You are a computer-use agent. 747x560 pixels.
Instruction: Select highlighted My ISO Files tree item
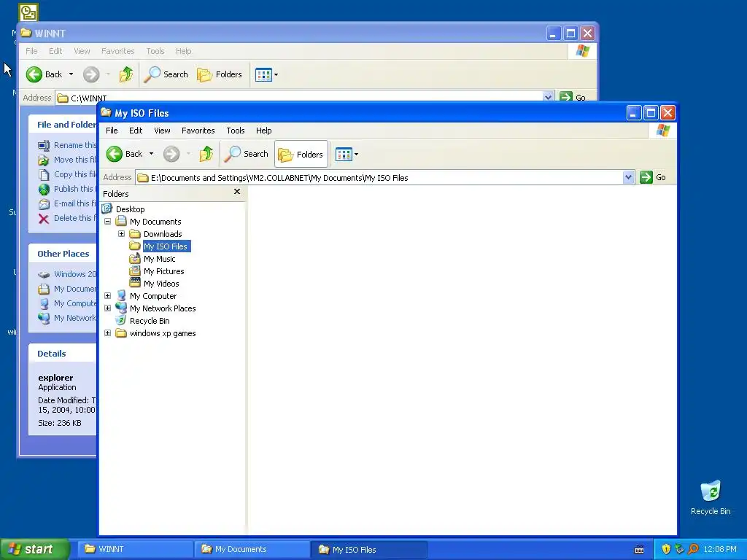coord(166,246)
